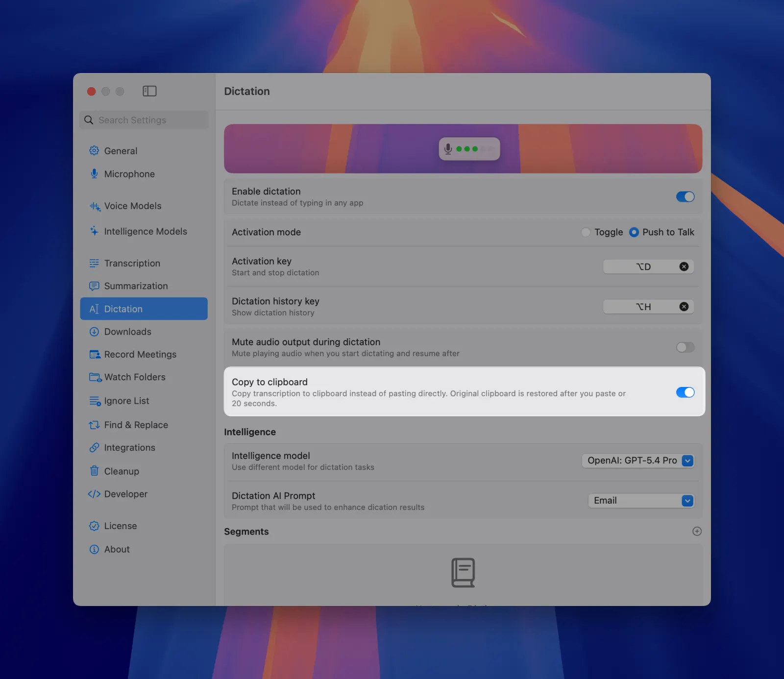784x679 pixels.
Task: Click the search magnifier icon
Action: [x=89, y=120]
